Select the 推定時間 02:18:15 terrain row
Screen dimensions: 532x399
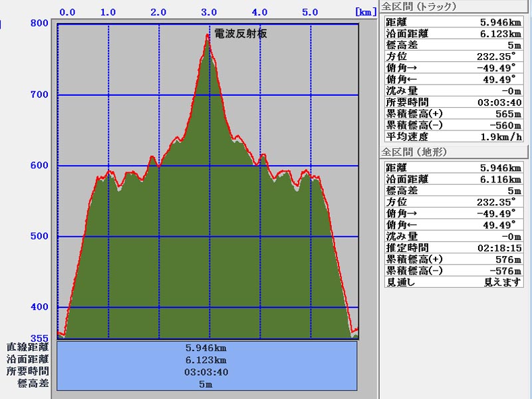(x=454, y=247)
